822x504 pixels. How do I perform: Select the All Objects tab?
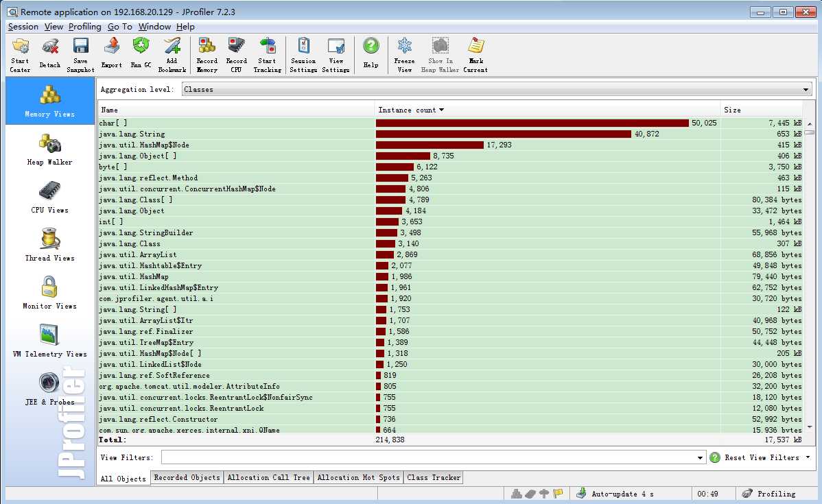[x=124, y=479]
